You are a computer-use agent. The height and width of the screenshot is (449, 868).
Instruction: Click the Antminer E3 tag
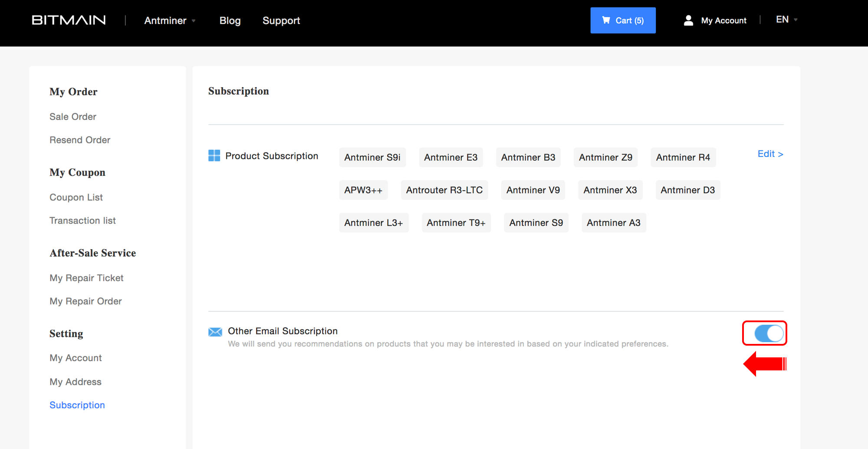[451, 157]
